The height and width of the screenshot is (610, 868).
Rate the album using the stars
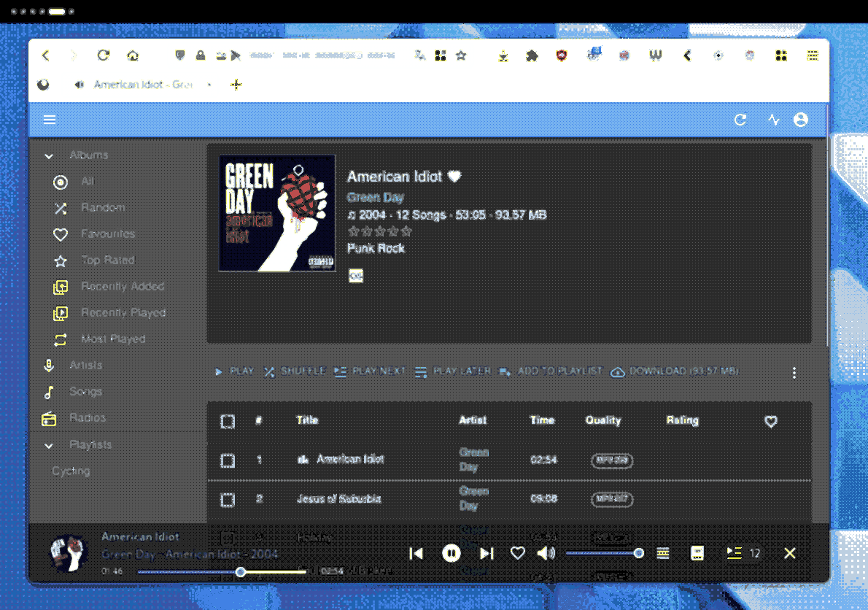tap(380, 231)
